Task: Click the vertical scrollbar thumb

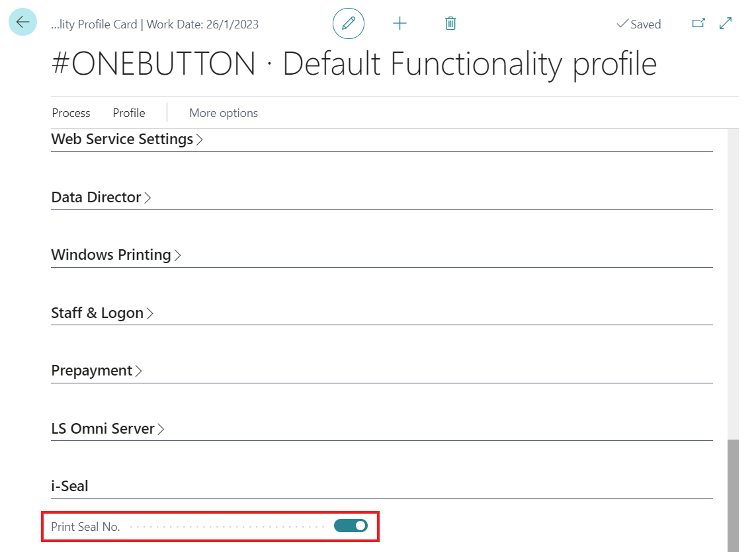Action: (x=733, y=494)
